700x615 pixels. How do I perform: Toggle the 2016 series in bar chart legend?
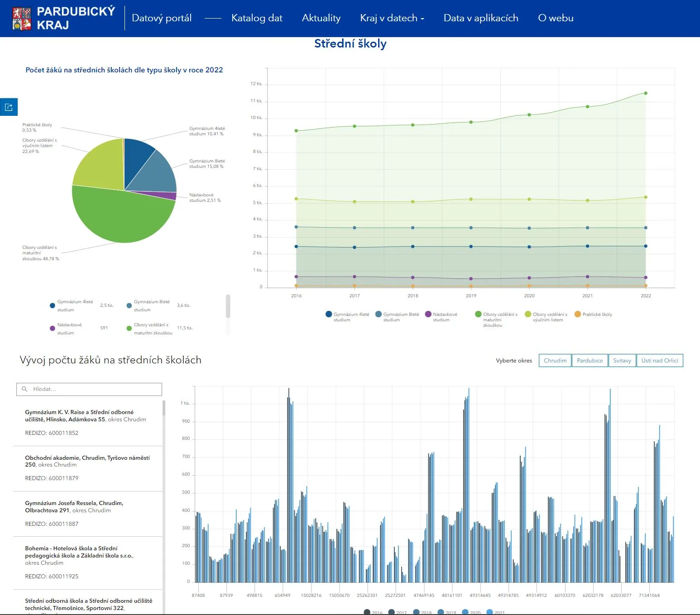click(373, 612)
